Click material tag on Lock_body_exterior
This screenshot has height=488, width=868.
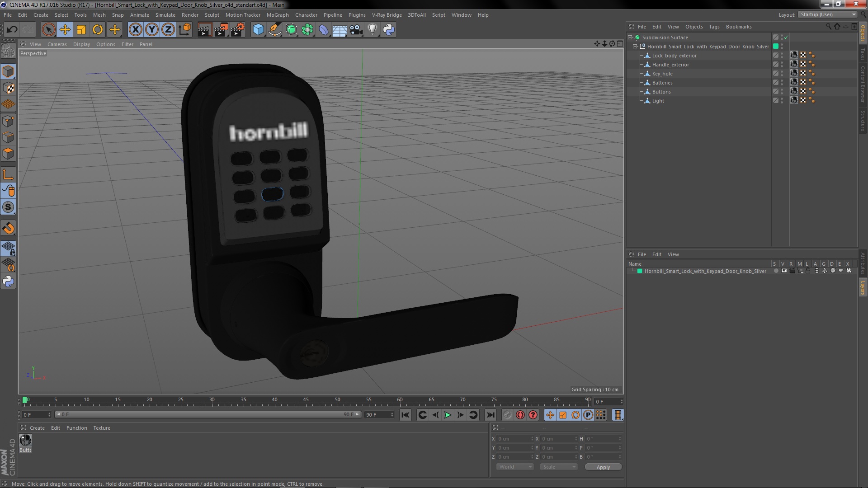pyautogui.click(x=794, y=55)
